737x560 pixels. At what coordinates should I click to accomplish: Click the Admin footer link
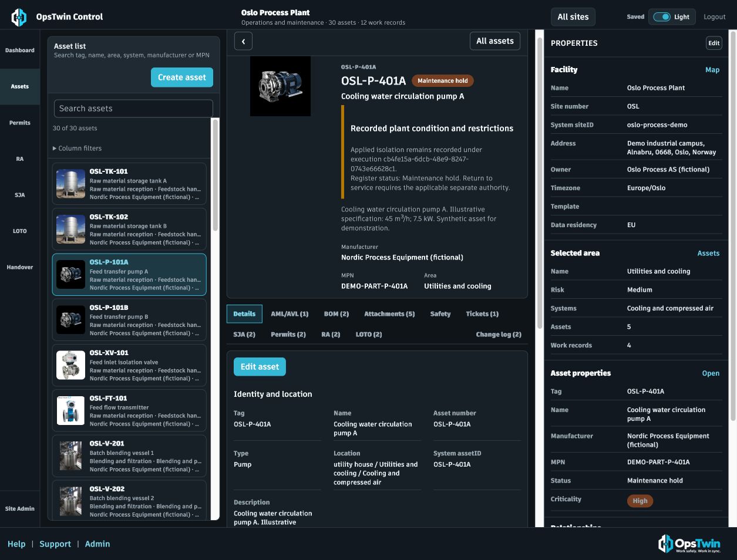click(x=97, y=544)
